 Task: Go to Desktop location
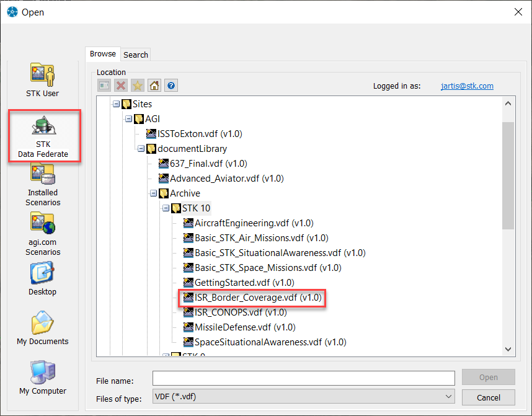pyautogui.click(x=42, y=278)
